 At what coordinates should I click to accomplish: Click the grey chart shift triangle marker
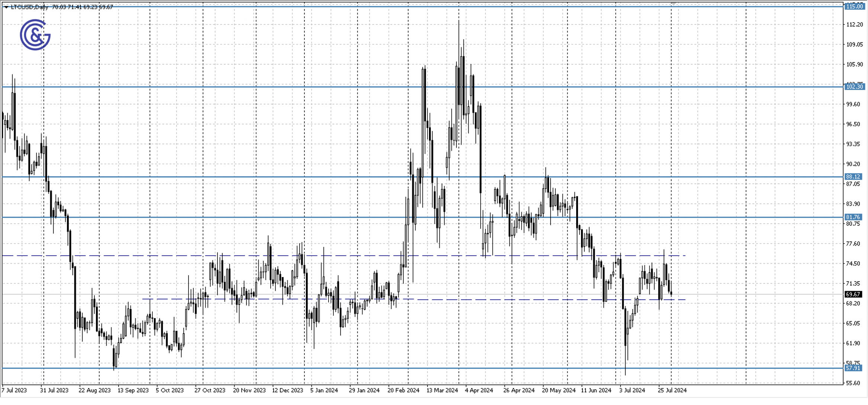click(673, 3)
